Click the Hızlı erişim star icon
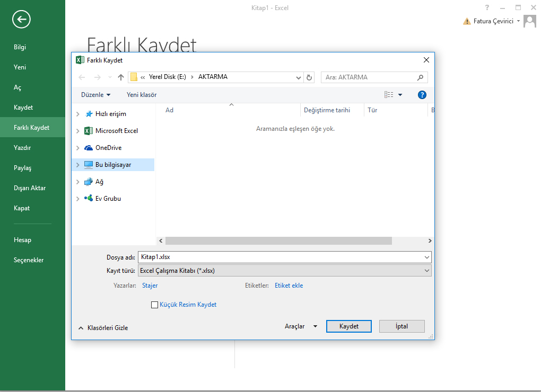The width and height of the screenshot is (541, 392). pos(89,114)
